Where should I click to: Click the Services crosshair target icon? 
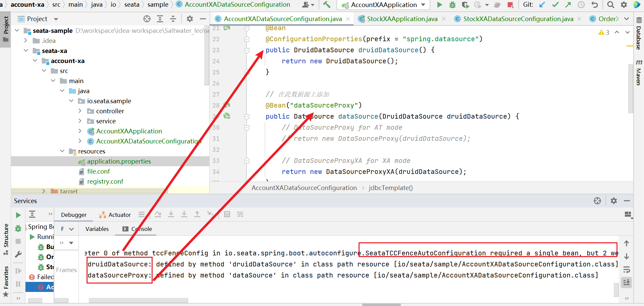pyautogui.click(x=597, y=200)
